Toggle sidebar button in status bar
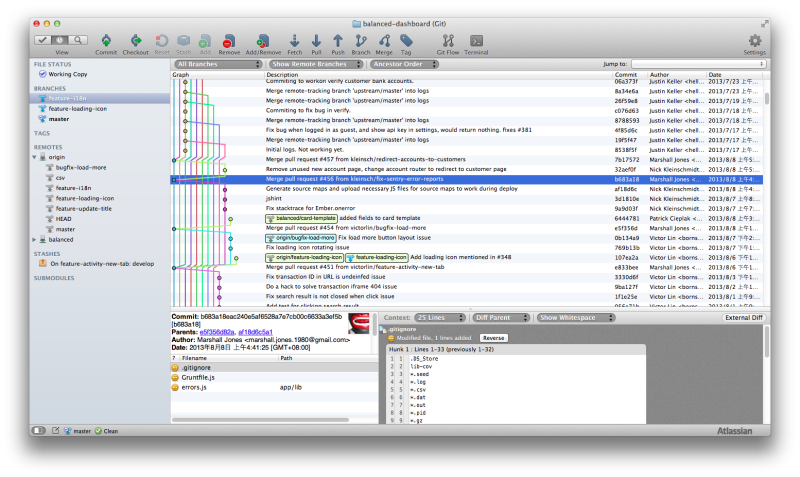The image size is (800, 477). tap(38, 431)
